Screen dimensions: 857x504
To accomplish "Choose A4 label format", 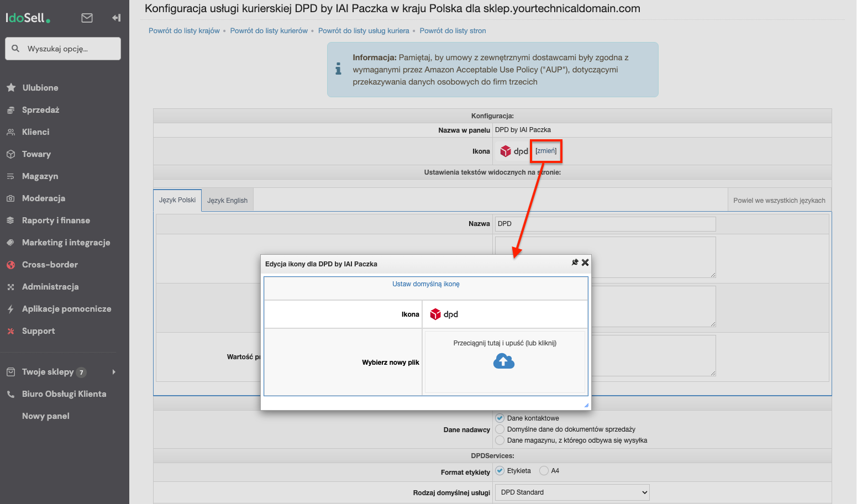I will [544, 471].
